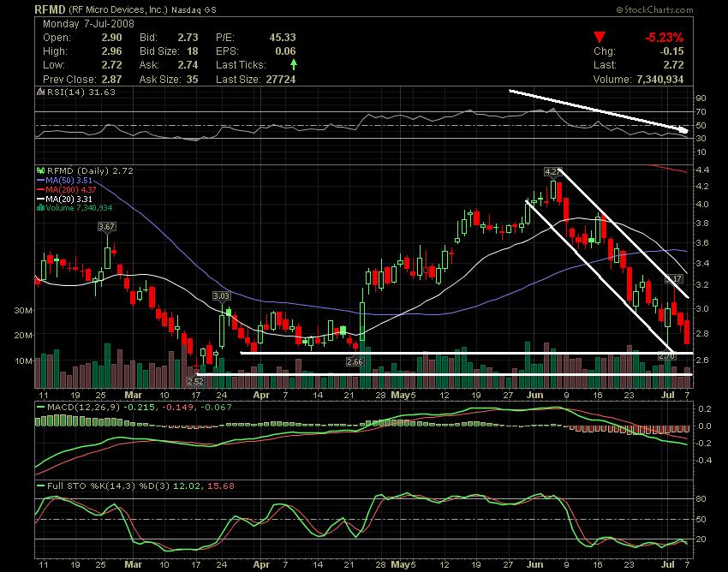
Task: Click the white MA(20) legend line marker
Action: (41, 199)
